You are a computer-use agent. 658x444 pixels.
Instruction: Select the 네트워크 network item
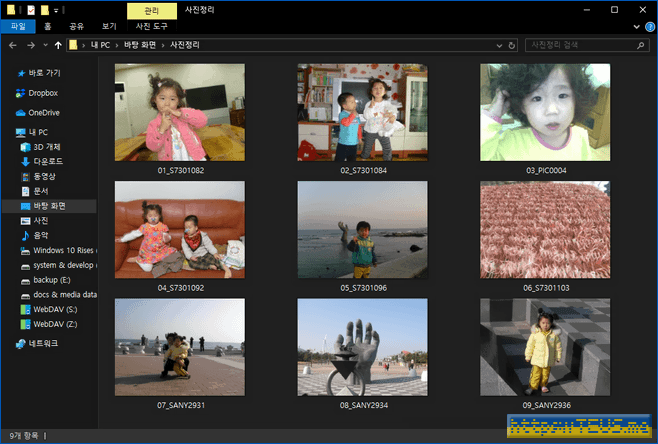pyautogui.click(x=44, y=343)
